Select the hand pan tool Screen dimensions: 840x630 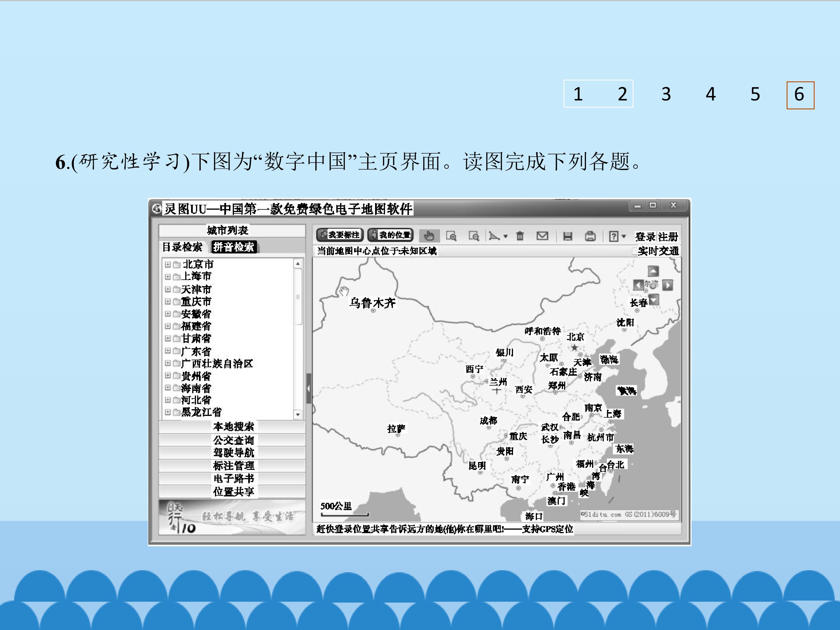429,236
